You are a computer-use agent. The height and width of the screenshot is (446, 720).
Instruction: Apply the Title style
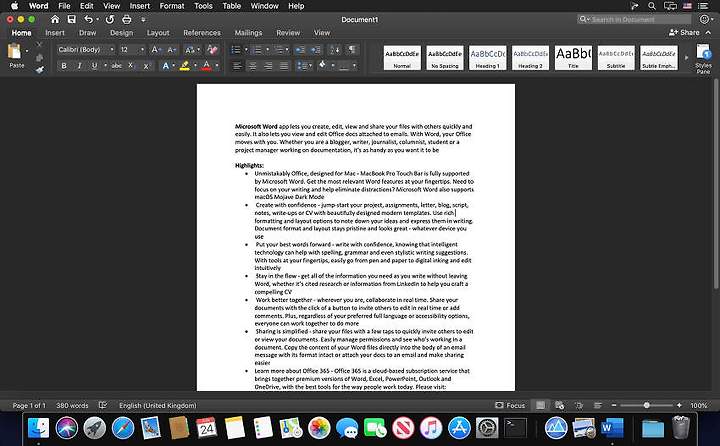point(573,58)
